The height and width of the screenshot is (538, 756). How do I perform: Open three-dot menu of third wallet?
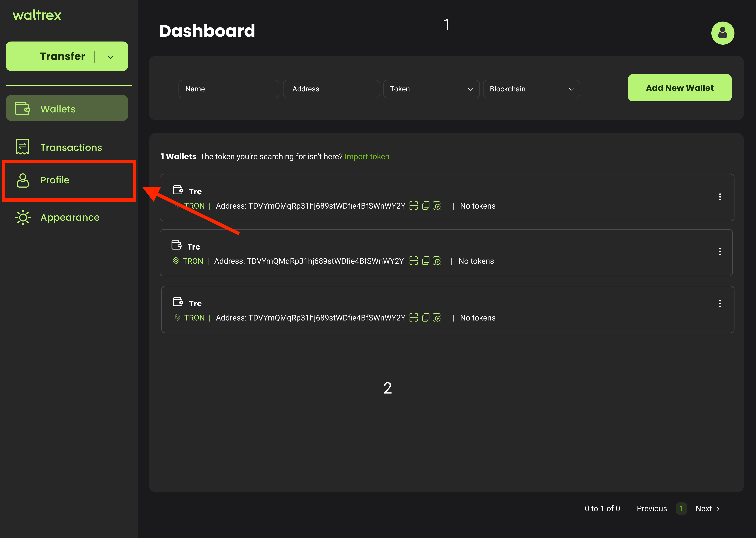pyautogui.click(x=720, y=304)
